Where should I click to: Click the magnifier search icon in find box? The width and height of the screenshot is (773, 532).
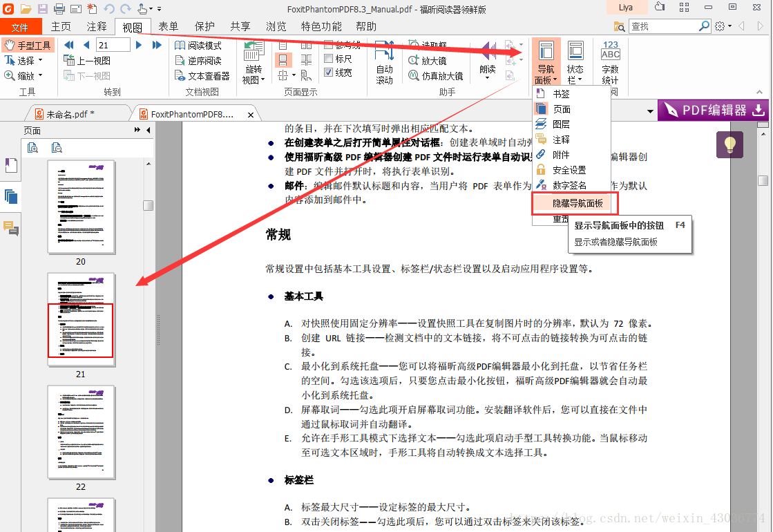click(704, 26)
